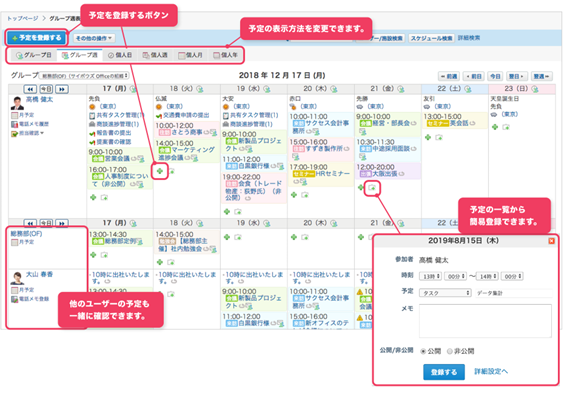Image resolution: width=567 pixels, height=398 pixels.
Task: Open the 13時 start hour dropdown
Action: click(x=430, y=276)
